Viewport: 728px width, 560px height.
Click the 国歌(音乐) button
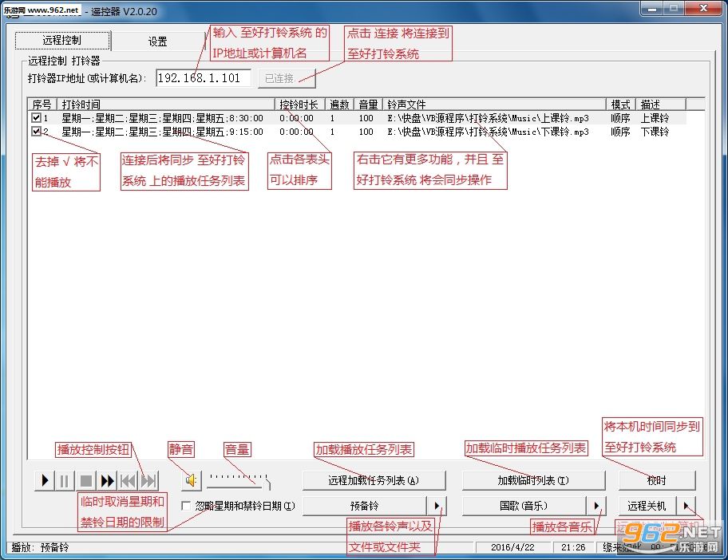click(x=524, y=506)
